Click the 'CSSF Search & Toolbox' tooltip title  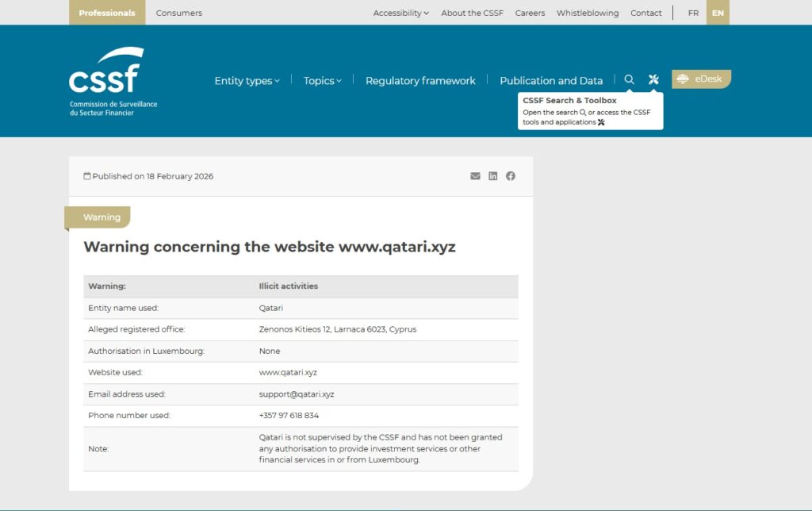pyautogui.click(x=569, y=101)
